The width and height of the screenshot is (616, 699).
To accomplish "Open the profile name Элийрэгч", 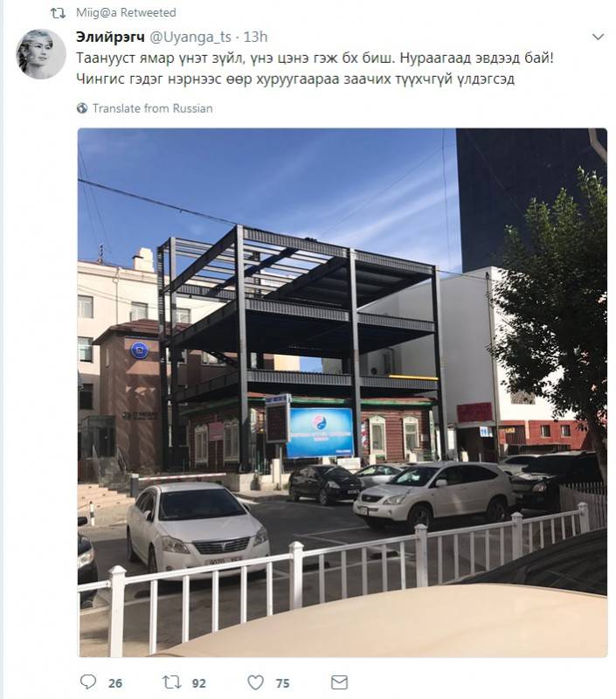I will 111,37.
